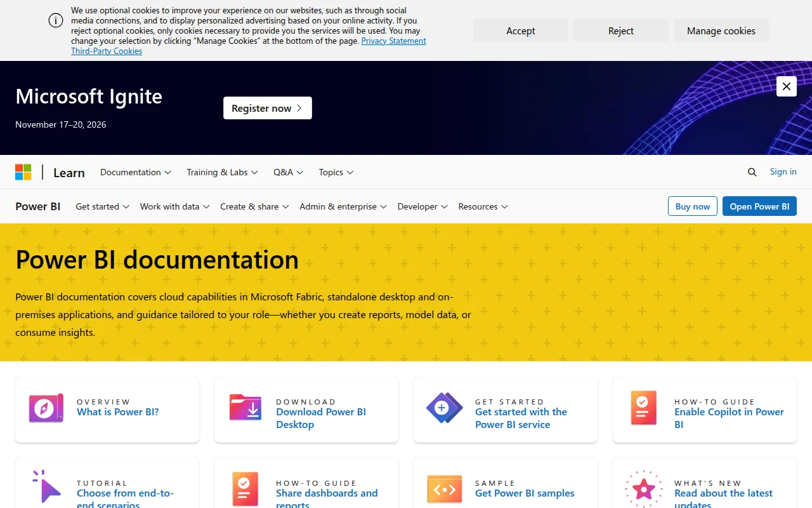Open Download Power BI Desktop link
Viewport: 812px width, 508px height.
click(321, 418)
